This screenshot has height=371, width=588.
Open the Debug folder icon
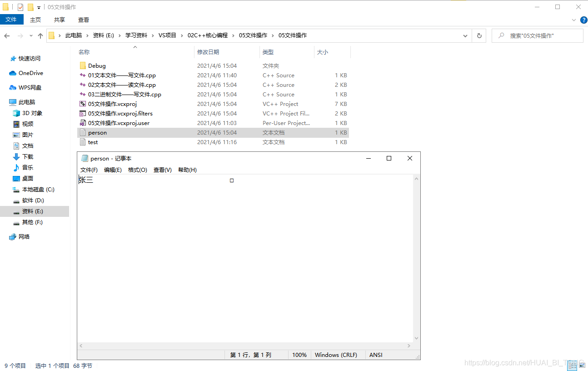[82, 66]
